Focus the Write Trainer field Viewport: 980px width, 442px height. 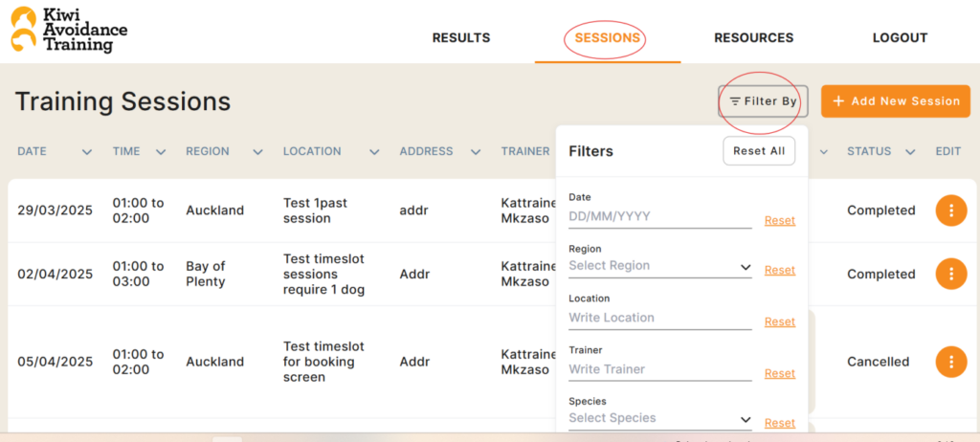pyautogui.click(x=660, y=370)
